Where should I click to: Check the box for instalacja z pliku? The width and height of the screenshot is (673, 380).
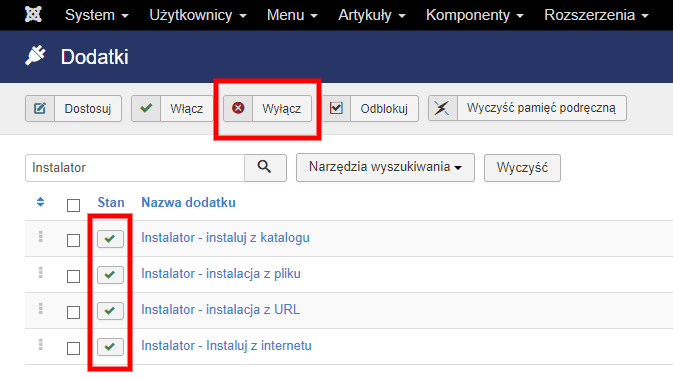click(x=73, y=277)
